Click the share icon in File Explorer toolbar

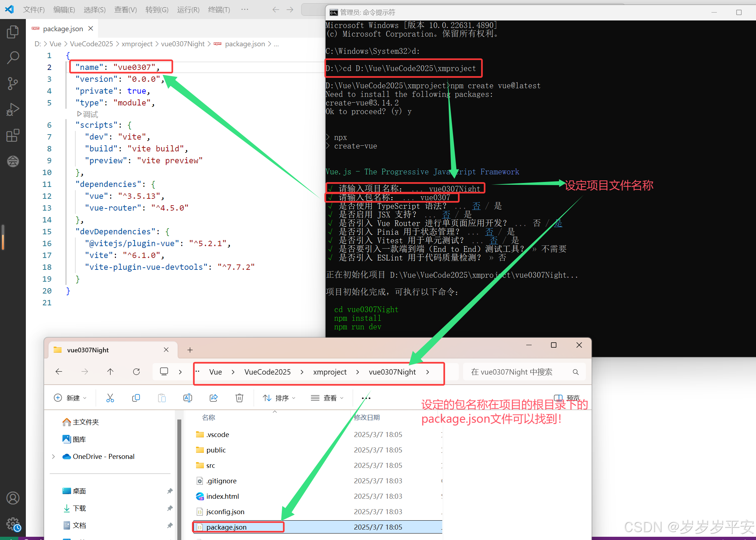tap(214, 398)
